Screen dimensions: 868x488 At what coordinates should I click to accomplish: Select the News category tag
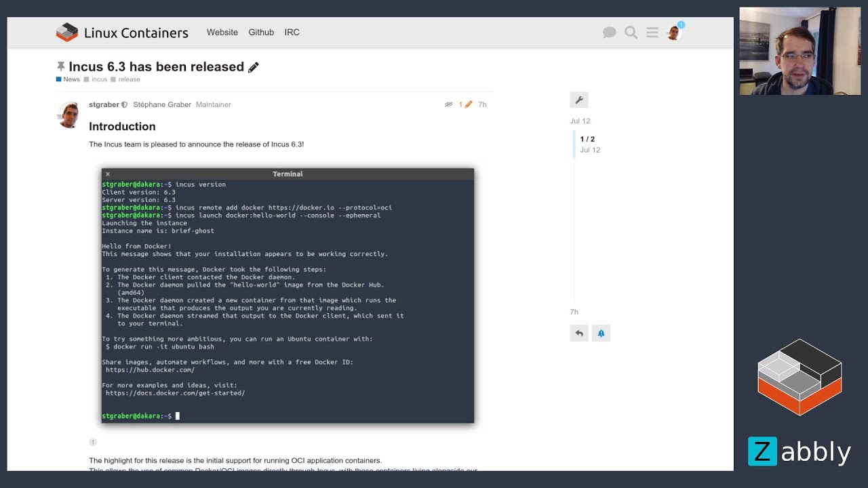68,79
